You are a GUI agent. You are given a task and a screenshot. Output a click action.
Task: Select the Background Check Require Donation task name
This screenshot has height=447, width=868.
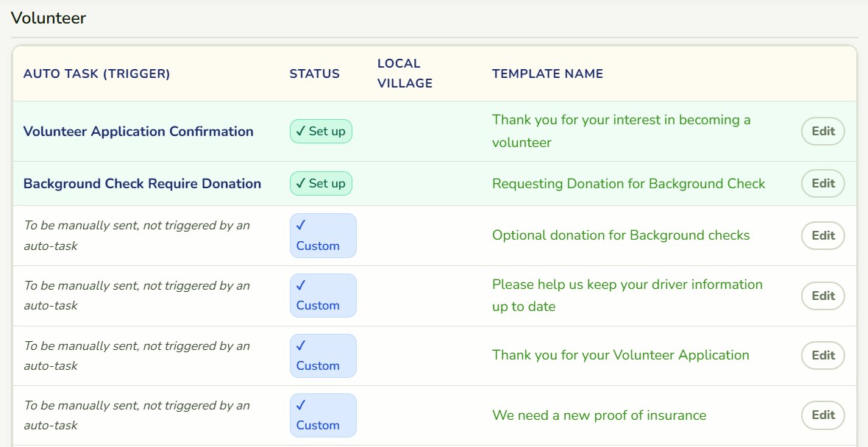coord(142,184)
